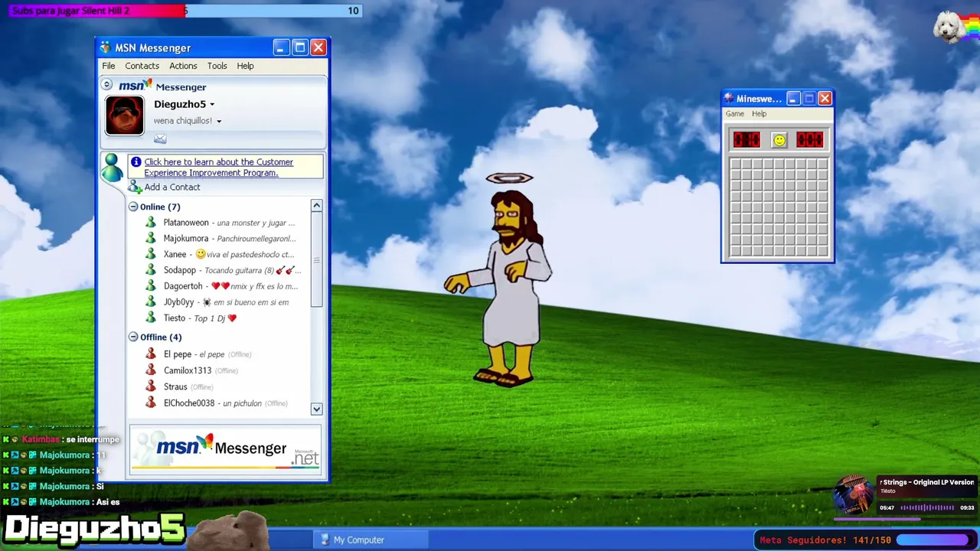The width and height of the screenshot is (980, 551).
Task: Click the offline status icon of Camilox1313
Action: click(x=151, y=370)
